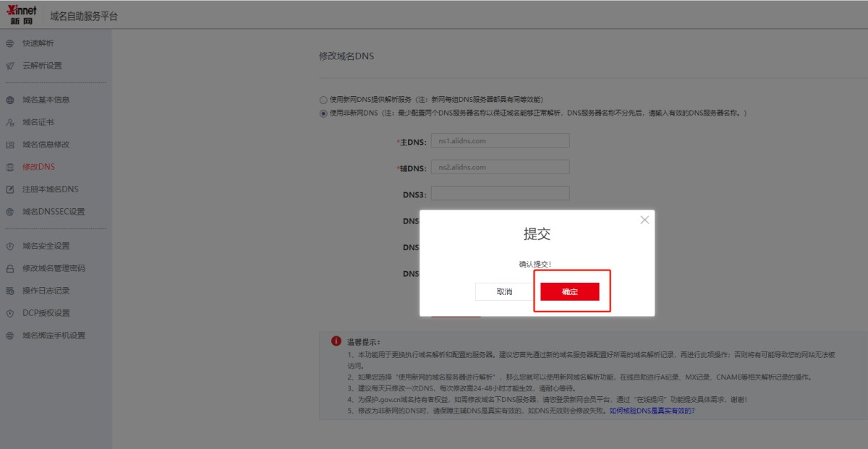This screenshot has width=868, height=449.
Task: Click the 快速解析 globe icon in sidebar
Action: [10, 43]
